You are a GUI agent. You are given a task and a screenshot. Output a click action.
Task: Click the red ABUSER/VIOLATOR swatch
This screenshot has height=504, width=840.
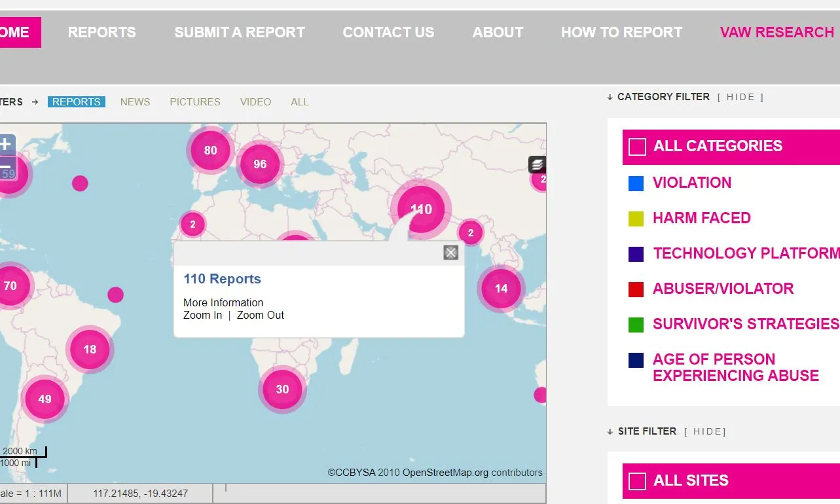coord(636,289)
